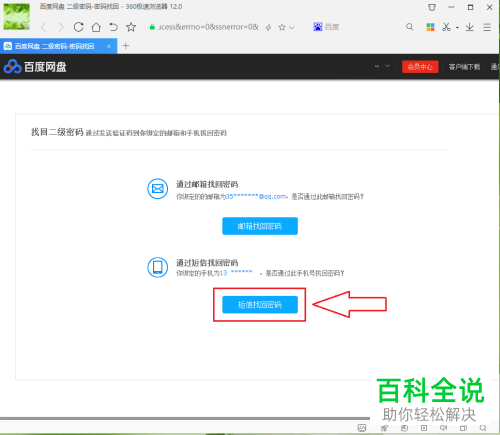Close the 百度网盘 tab
Image resolution: width=500 pixels, height=435 pixels.
click(109, 46)
